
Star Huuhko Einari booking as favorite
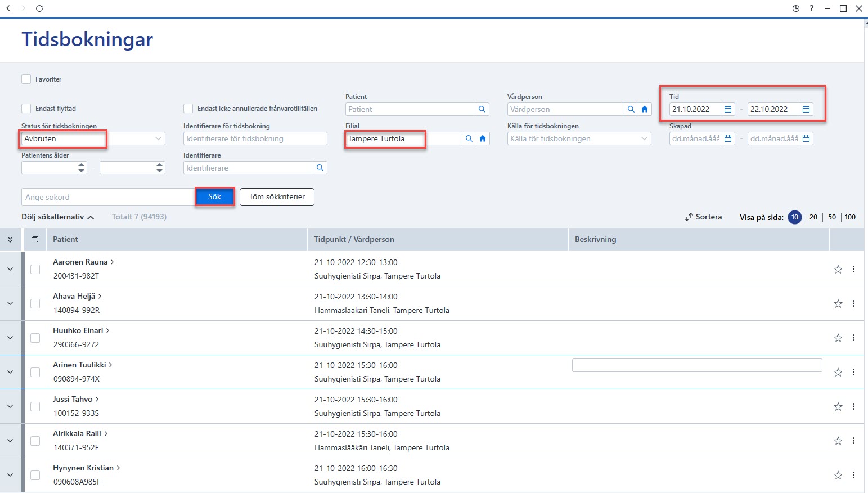tap(838, 338)
